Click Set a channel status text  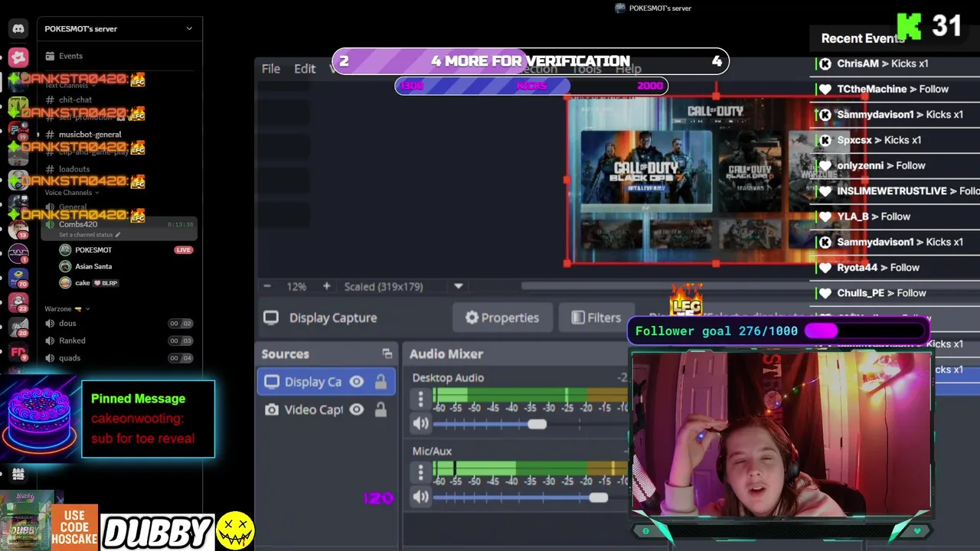tap(86, 235)
